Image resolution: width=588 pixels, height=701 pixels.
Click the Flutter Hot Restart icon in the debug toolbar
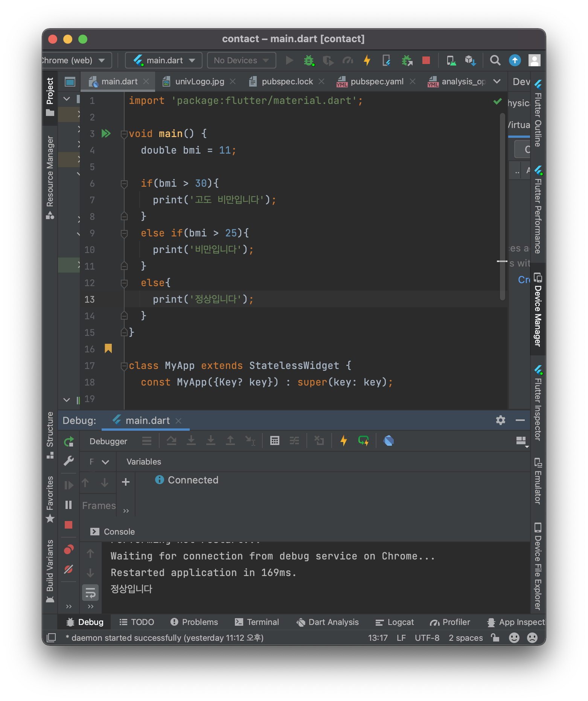(x=363, y=440)
